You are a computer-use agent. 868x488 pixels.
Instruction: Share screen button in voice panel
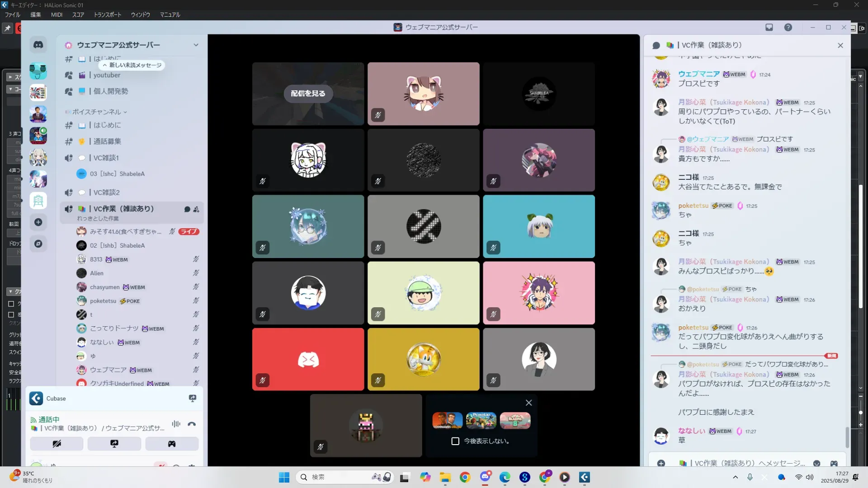pos(114,444)
